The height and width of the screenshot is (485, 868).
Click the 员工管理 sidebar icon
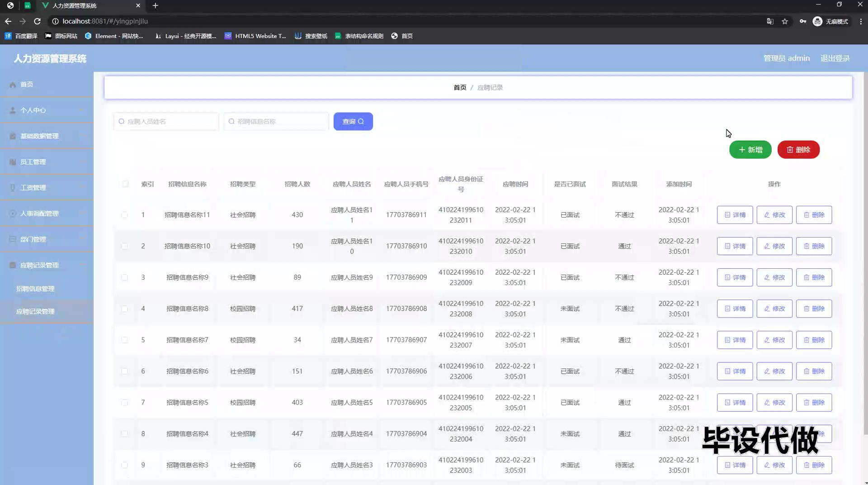coord(13,162)
